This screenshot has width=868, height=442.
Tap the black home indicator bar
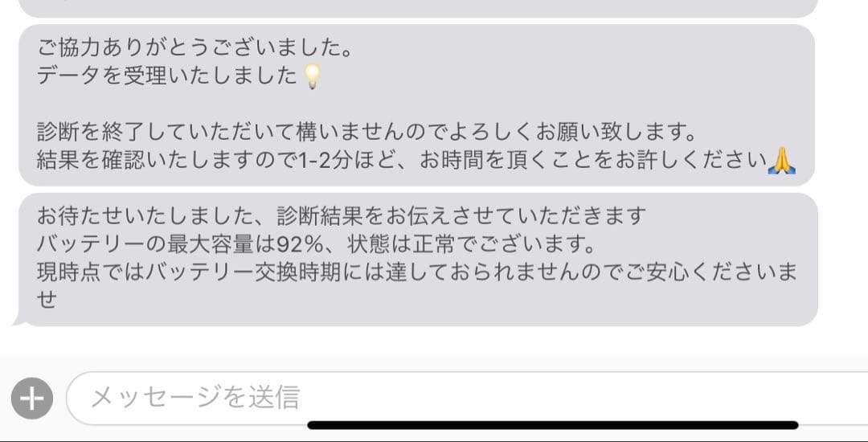[x=552, y=425]
